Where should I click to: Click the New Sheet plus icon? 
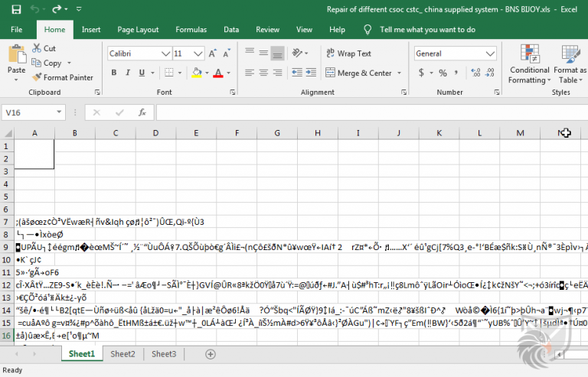point(211,354)
